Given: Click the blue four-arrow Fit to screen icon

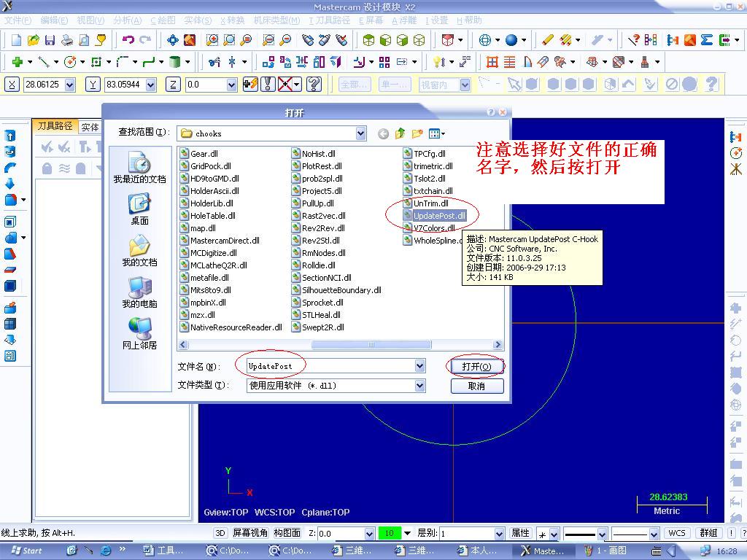Looking at the screenshot, I should (173, 40).
